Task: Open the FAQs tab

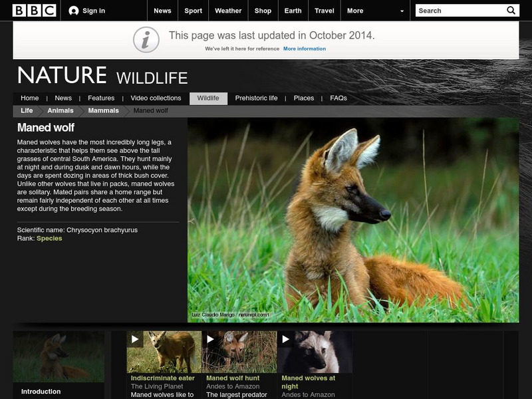Action: [338, 98]
